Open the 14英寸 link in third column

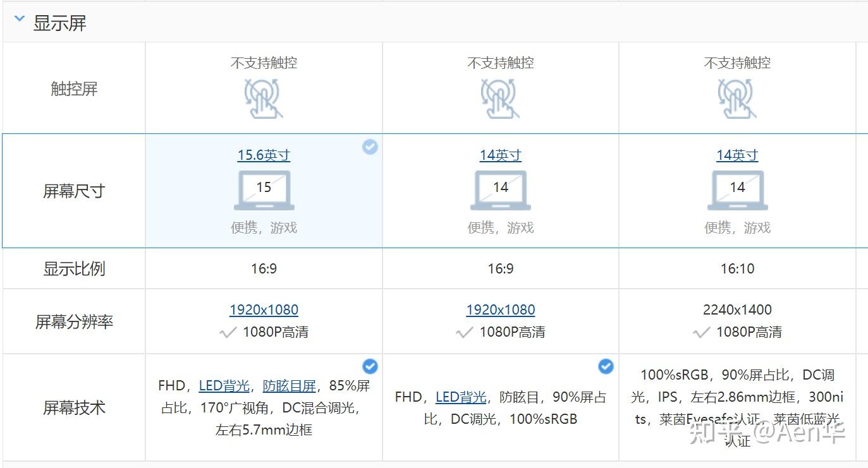tap(737, 155)
